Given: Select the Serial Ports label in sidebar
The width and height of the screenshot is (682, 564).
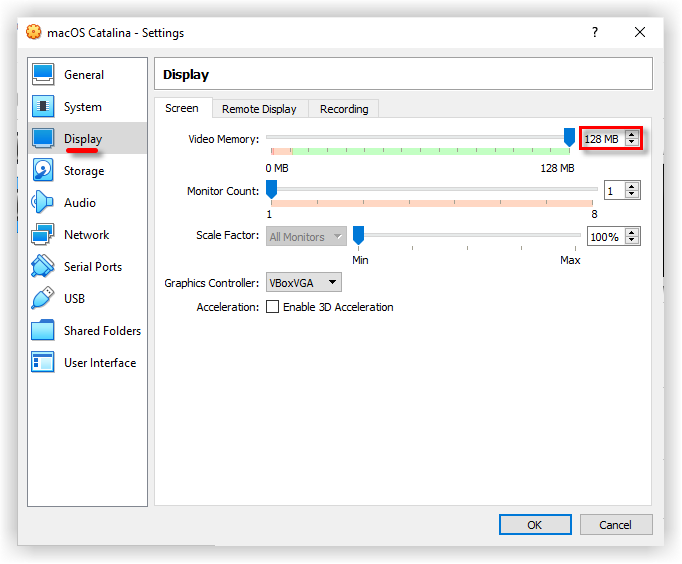Looking at the screenshot, I should (x=93, y=267).
